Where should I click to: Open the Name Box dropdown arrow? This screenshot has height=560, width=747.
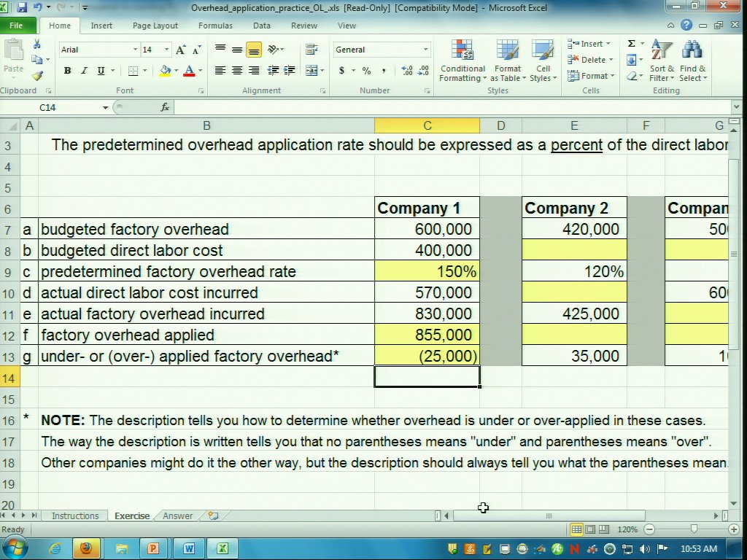pos(105,107)
